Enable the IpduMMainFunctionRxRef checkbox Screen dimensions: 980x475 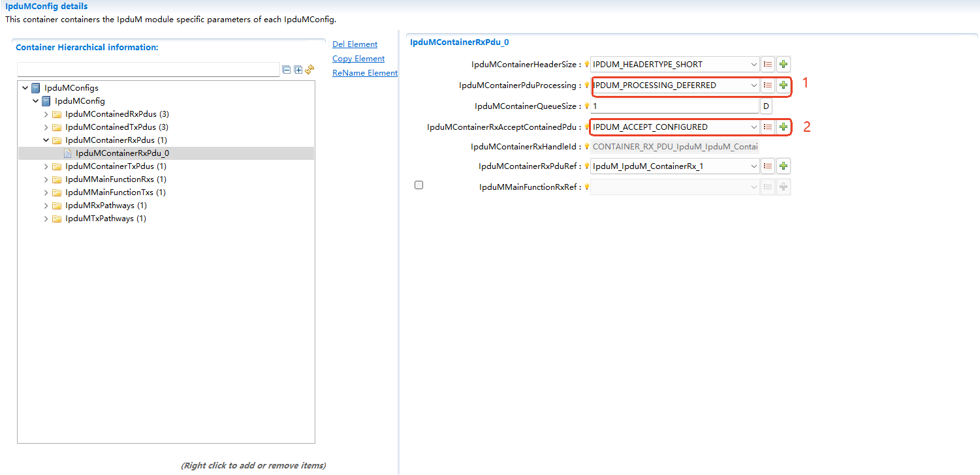point(419,185)
